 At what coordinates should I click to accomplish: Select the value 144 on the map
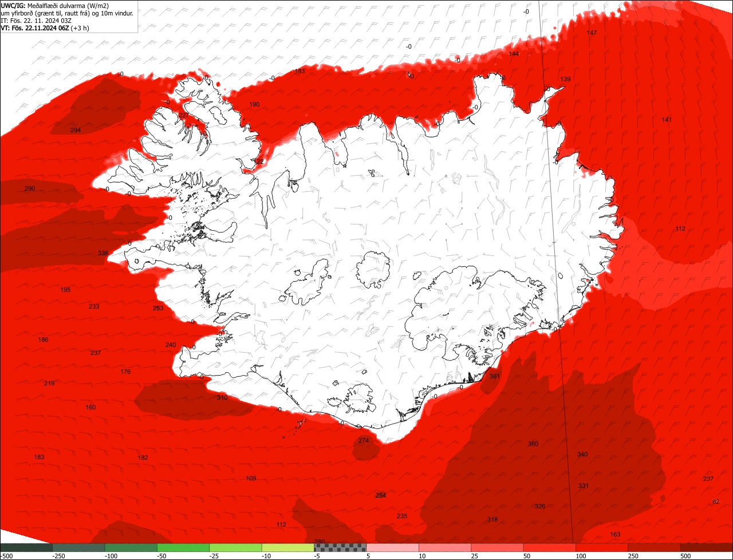tap(514, 54)
